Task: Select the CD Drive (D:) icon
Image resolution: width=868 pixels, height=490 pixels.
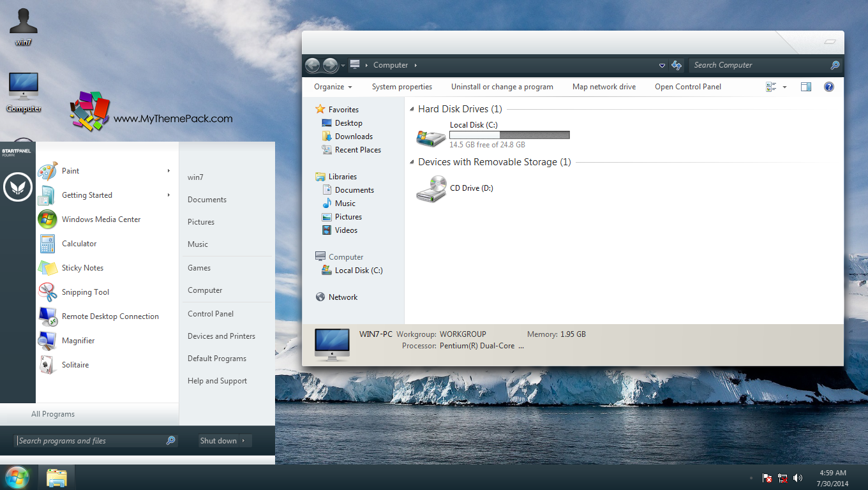Action: (x=431, y=189)
